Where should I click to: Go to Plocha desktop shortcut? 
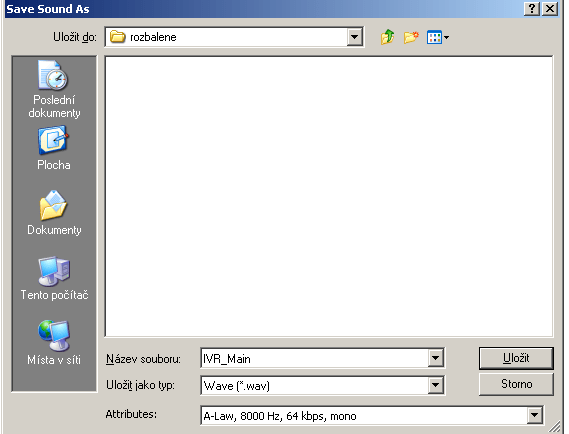tap(54, 148)
